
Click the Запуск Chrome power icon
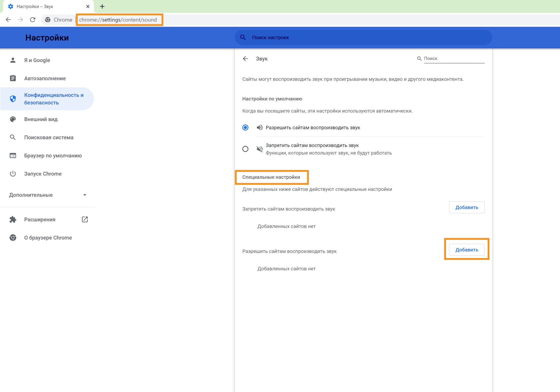click(13, 174)
